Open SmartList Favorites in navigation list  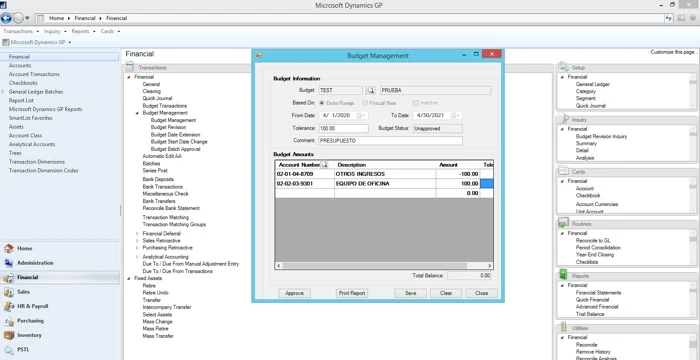[30, 118]
